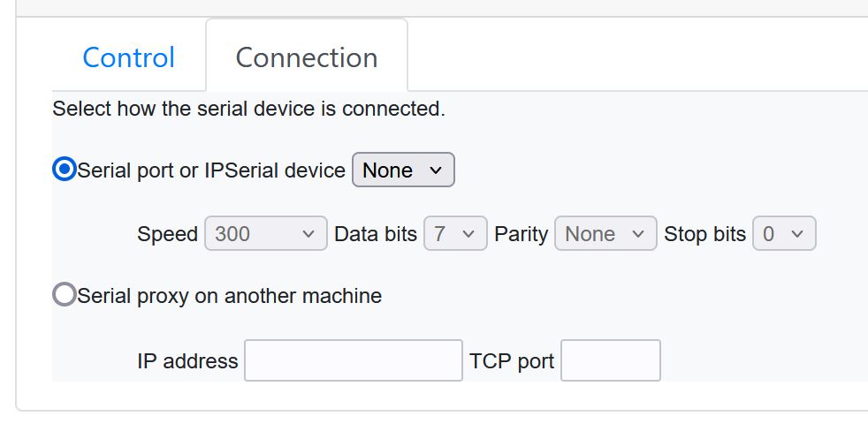The image size is (868, 439).
Task: Select the Connection tab
Action: 307,56
